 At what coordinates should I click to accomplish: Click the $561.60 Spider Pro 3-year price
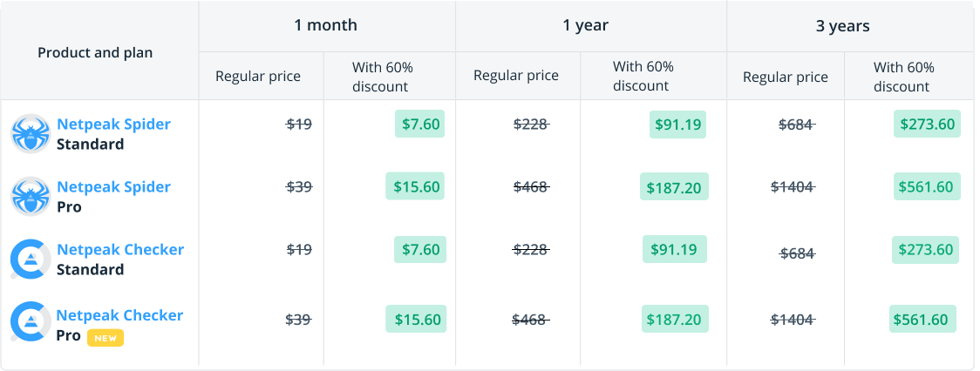click(927, 186)
